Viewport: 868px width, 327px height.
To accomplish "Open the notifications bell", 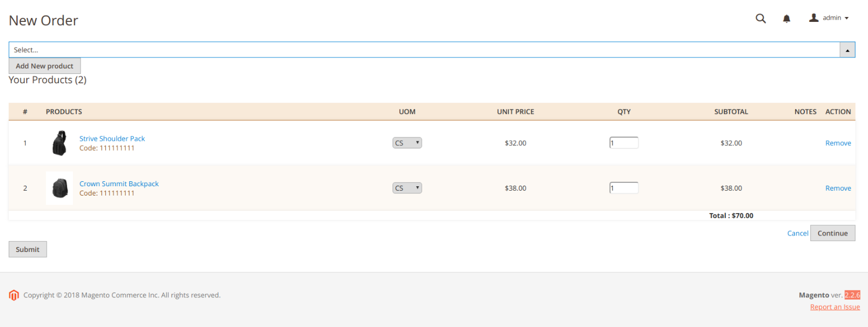I will point(786,19).
